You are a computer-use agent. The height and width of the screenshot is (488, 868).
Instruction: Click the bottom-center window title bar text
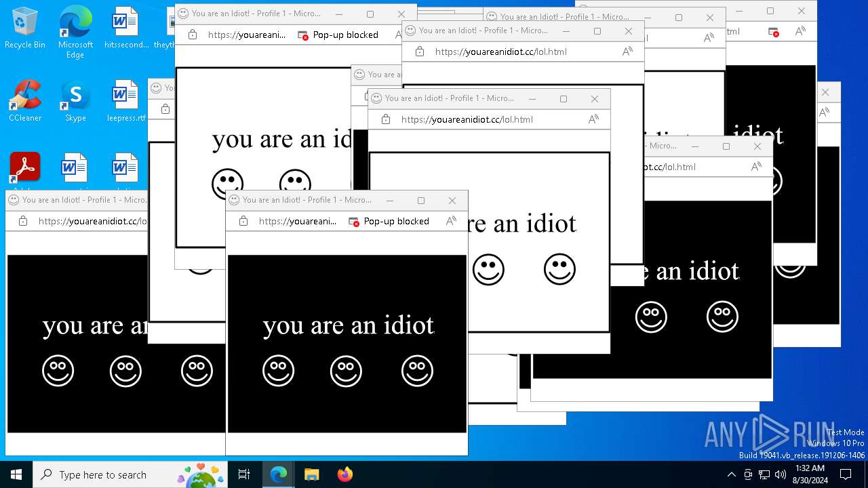click(307, 200)
